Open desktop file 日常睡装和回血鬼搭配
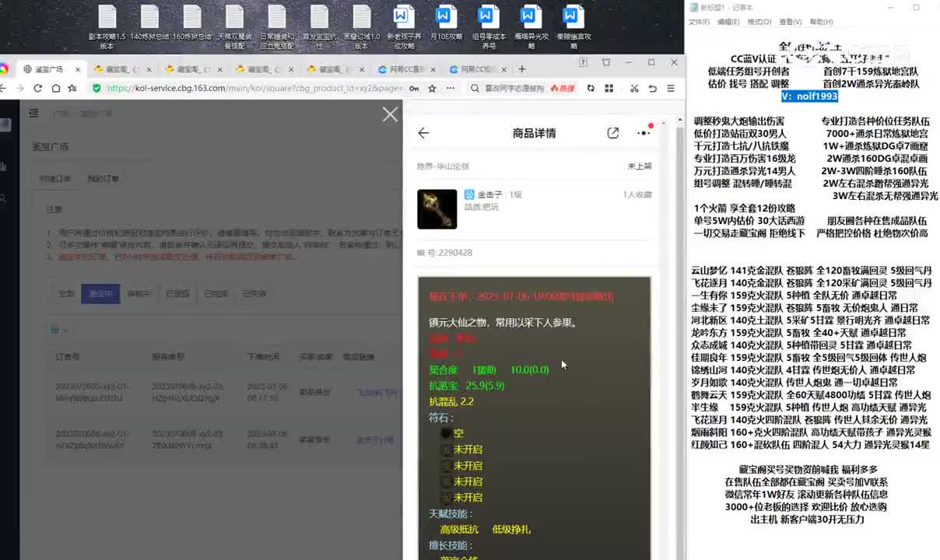940x560 pixels. click(277, 27)
